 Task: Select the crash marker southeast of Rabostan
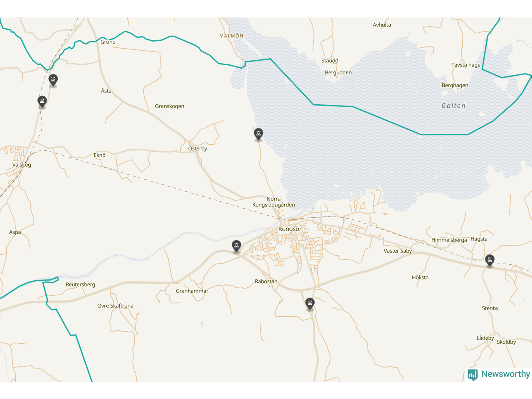[310, 303]
